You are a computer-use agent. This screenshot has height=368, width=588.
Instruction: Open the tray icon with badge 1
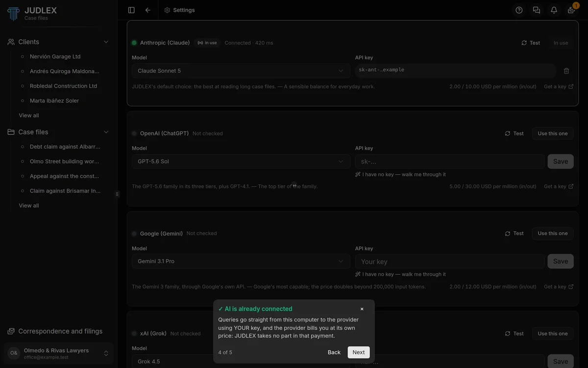(571, 10)
